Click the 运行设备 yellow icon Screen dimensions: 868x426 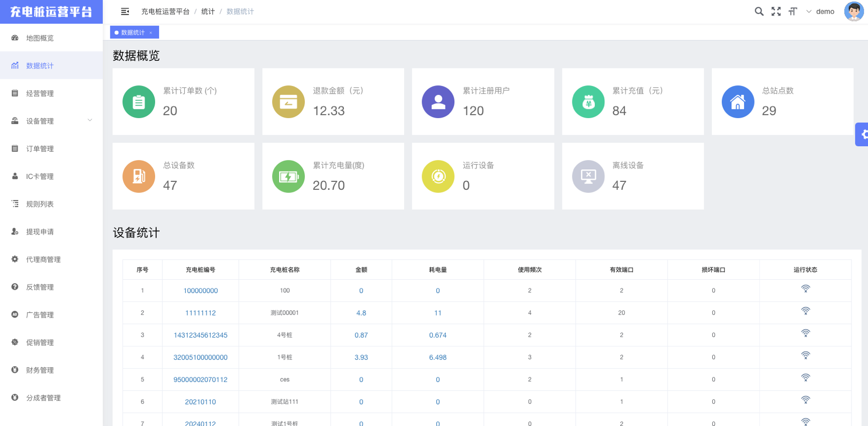(x=438, y=176)
